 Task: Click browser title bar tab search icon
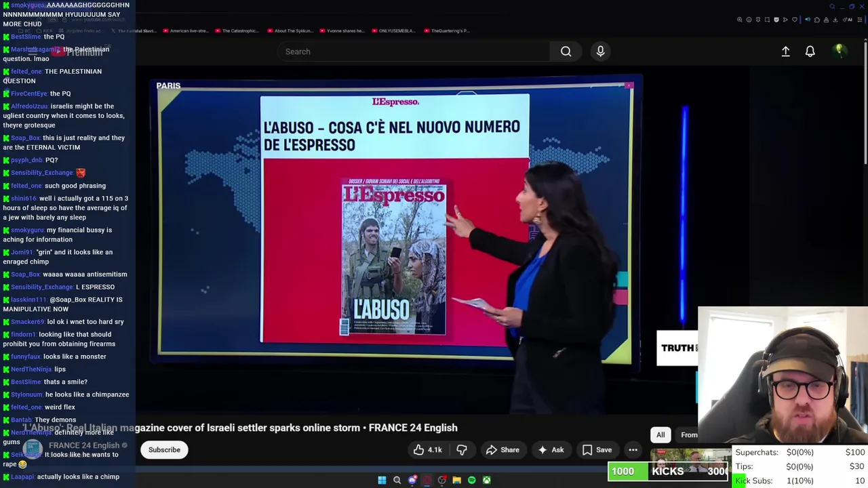832,7
